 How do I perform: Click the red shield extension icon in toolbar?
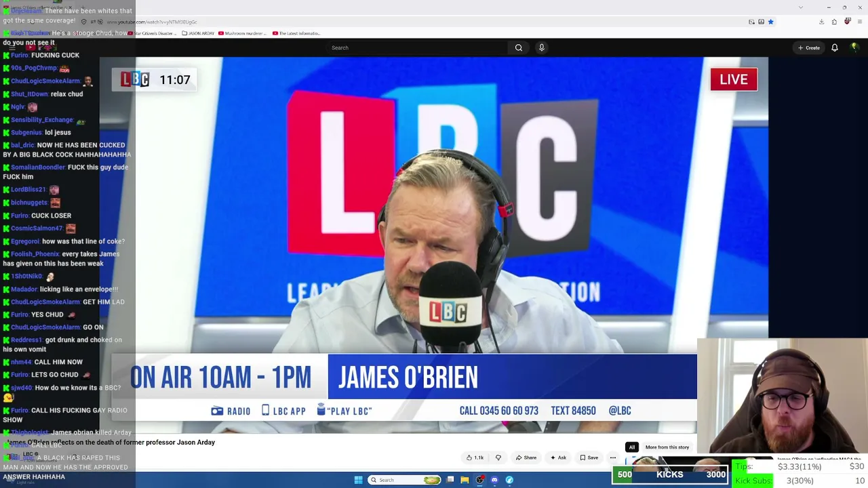847,22
